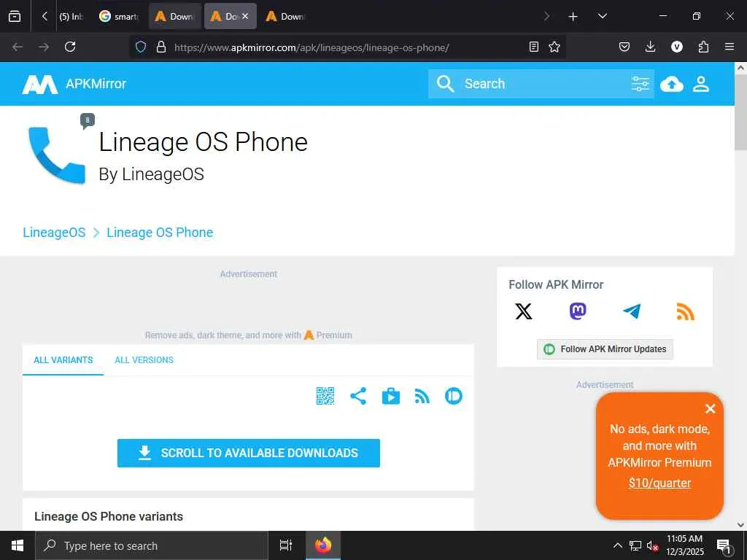Click the network tray icon
Viewport: 747px width, 560px height.
coord(635,545)
